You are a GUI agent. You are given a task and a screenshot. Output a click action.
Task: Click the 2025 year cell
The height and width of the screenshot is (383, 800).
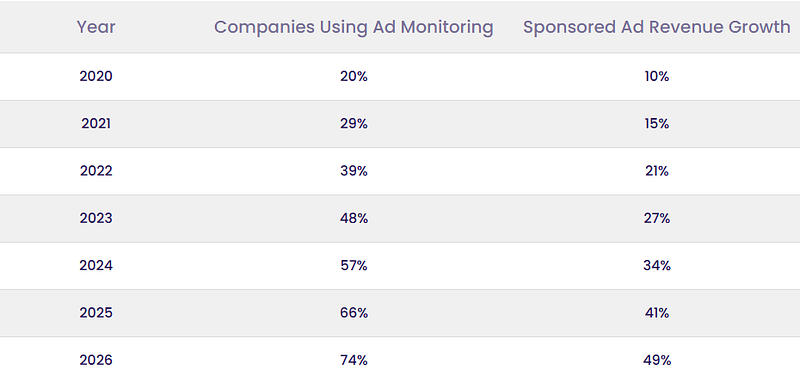click(x=96, y=313)
